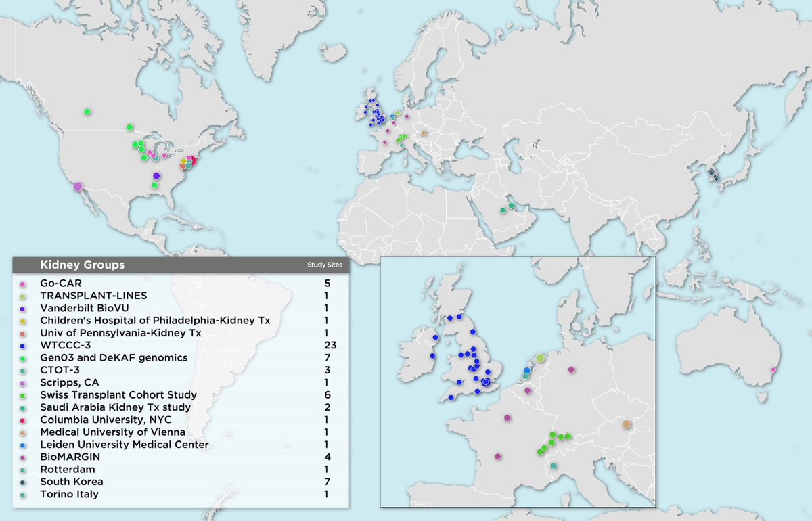Select the Vanderbilt BioVU purple marker
Screen dimensions: 812x521
(x=156, y=175)
